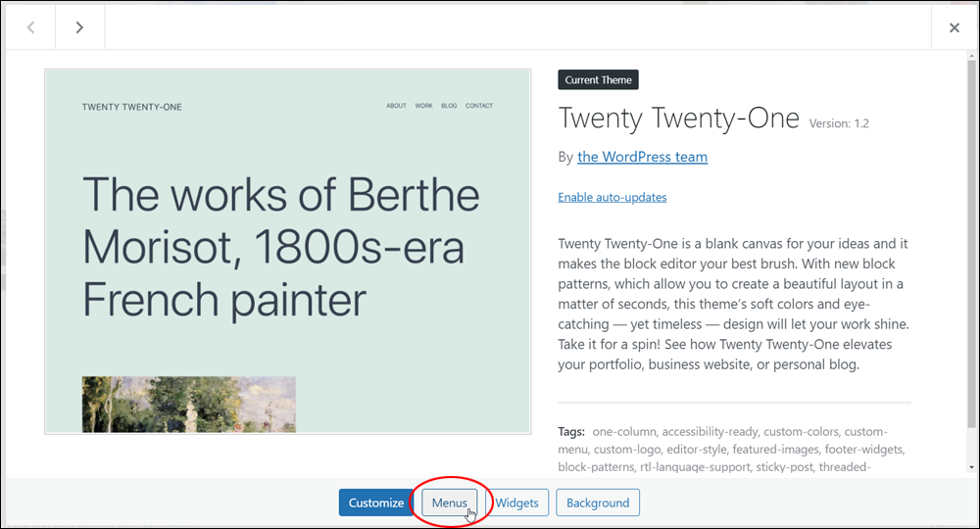
Task: Click the scrollbar up arrow
Action: pos(971,56)
